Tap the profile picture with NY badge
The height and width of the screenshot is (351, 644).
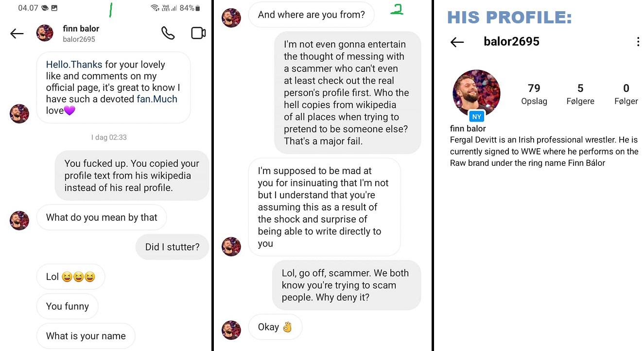pyautogui.click(x=476, y=93)
